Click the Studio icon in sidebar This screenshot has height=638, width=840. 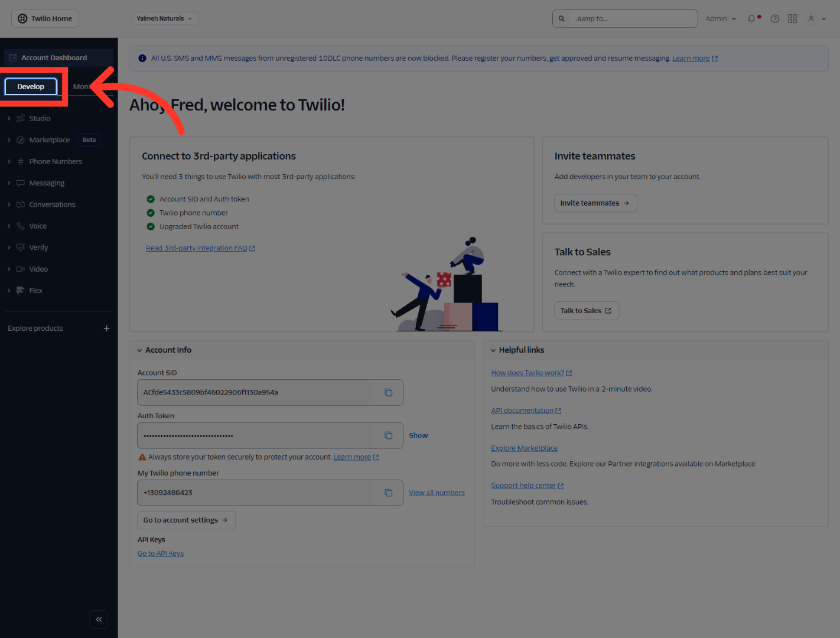click(21, 118)
